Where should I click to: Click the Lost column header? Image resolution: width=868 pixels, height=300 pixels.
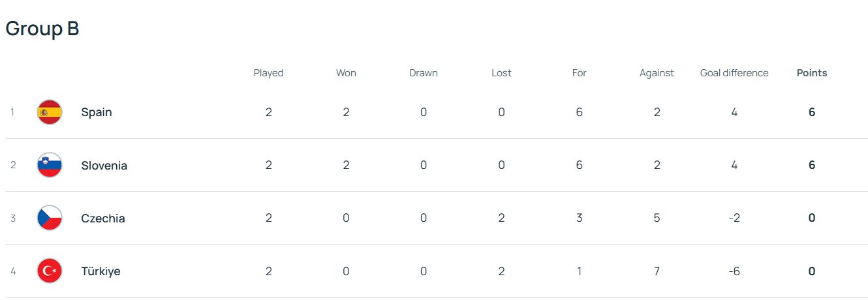pos(501,73)
